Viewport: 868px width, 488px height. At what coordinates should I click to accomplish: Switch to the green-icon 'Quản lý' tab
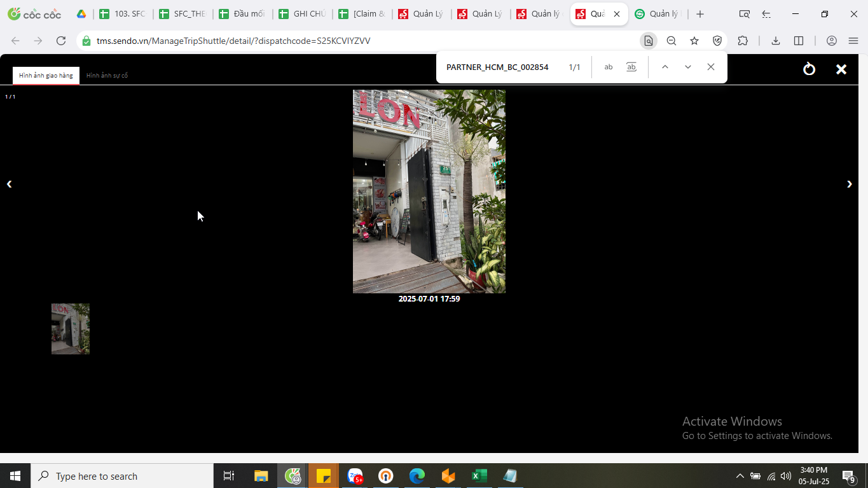pos(658,14)
